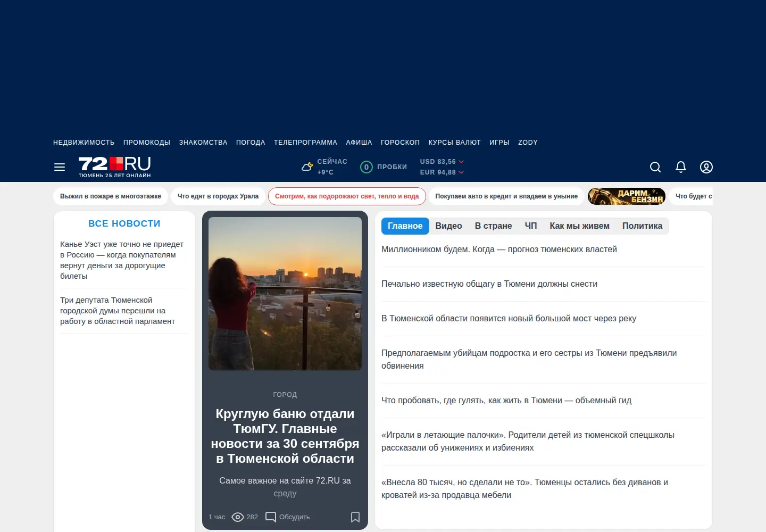Go to the Афиша section
766x532 pixels.
coord(359,143)
